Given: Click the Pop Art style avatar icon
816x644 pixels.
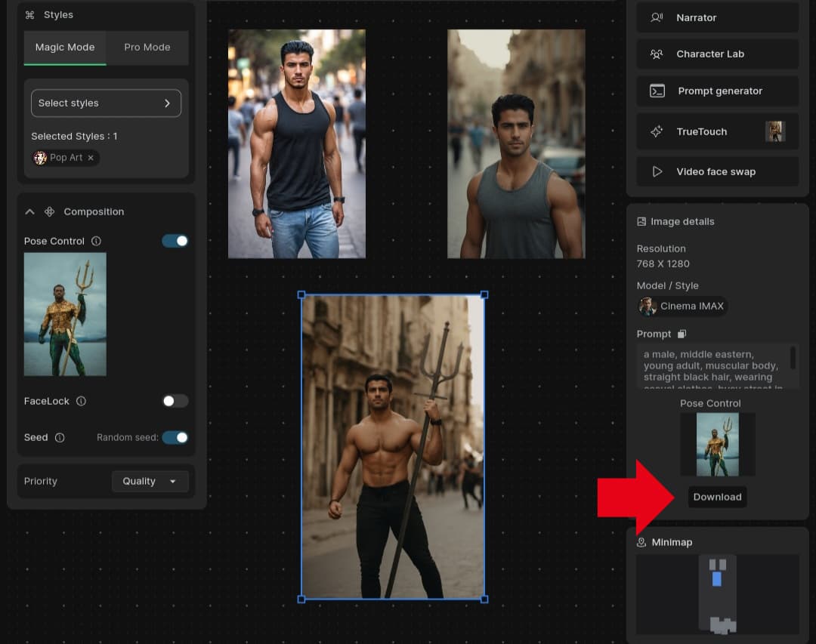Looking at the screenshot, I should tap(40, 158).
